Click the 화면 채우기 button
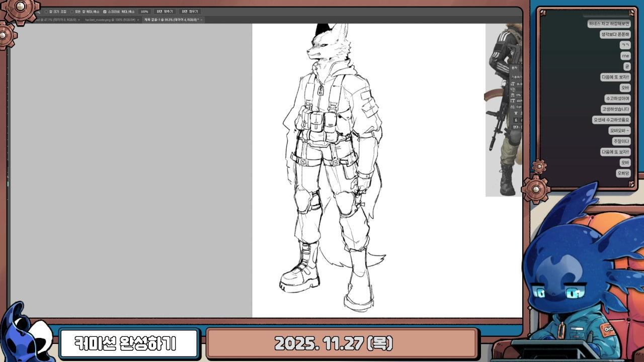This screenshot has height=362, width=644. coord(190,12)
